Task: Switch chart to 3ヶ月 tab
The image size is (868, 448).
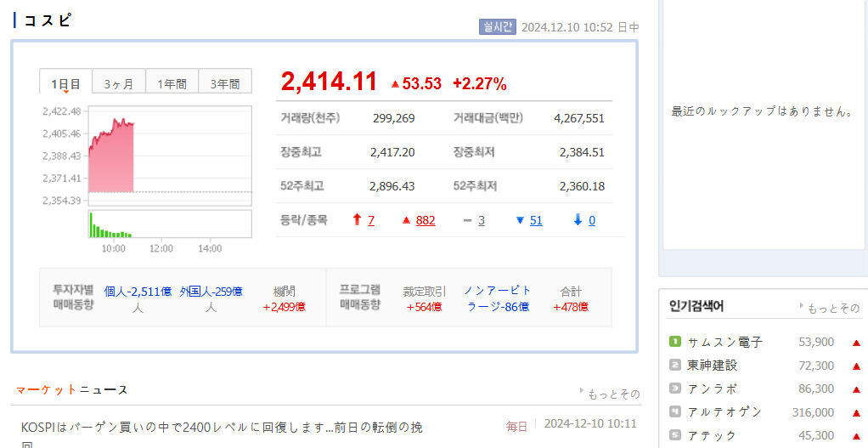Action: [119, 83]
